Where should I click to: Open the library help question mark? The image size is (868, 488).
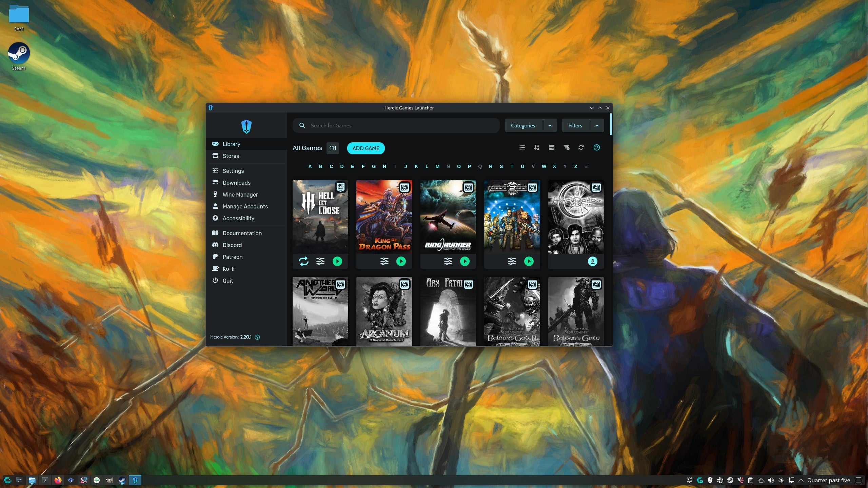click(x=596, y=147)
